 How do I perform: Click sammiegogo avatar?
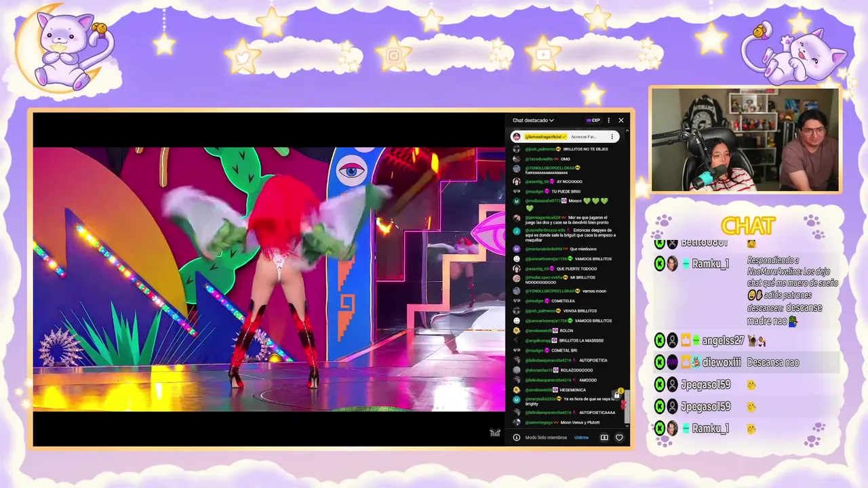click(517, 423)
